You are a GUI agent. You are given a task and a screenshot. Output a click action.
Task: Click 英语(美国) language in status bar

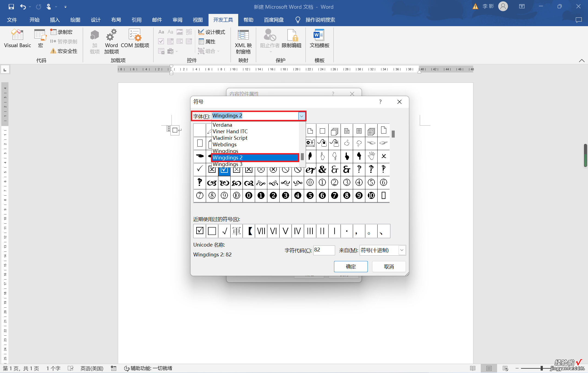(x=92, y=368)
